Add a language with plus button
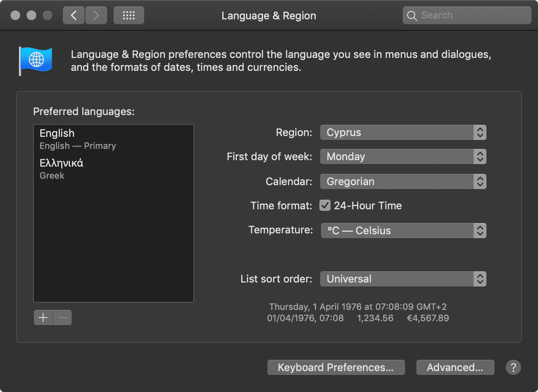 click(43, 318)
